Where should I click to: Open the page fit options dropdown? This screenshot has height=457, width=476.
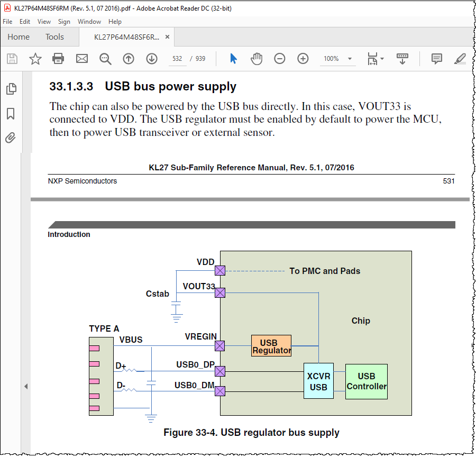[x=382, y=59]
